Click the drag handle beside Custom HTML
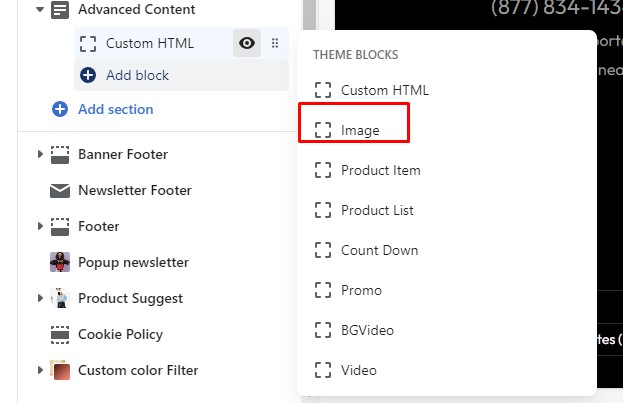This screenshot has height=403, width=623. pos(275,43)
